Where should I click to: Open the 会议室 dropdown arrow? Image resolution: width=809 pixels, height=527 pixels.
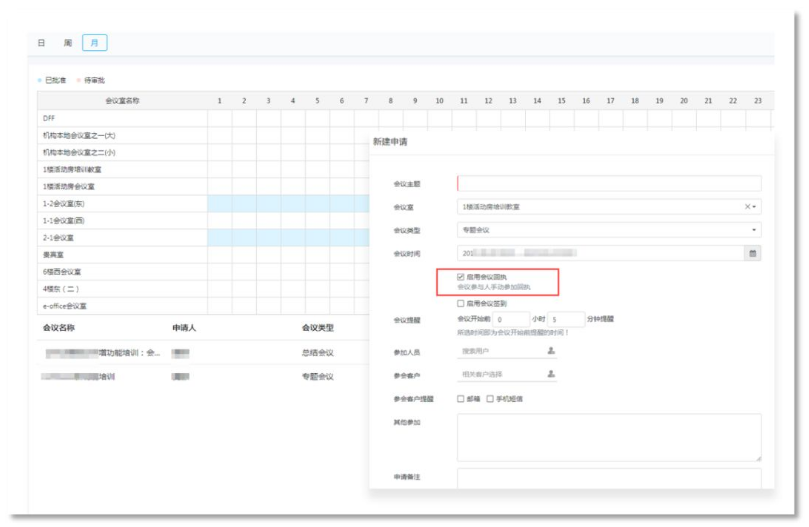coord(754,206)
